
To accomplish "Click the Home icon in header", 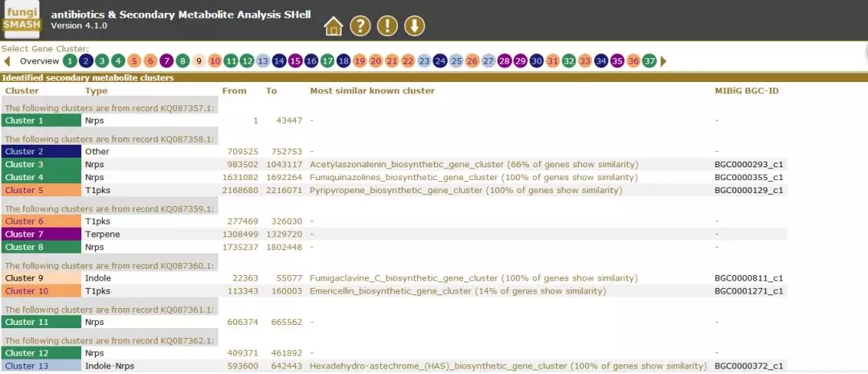I will [333, 27].
